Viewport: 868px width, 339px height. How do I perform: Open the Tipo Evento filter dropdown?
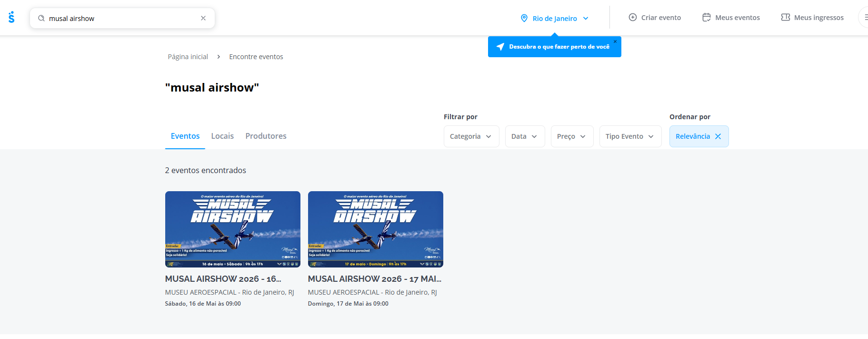(630, 136)
